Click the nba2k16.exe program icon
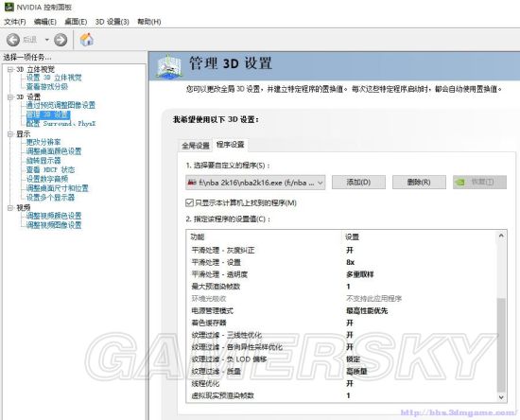This screenshot has width=520, height=420. [x=192, y=183]
